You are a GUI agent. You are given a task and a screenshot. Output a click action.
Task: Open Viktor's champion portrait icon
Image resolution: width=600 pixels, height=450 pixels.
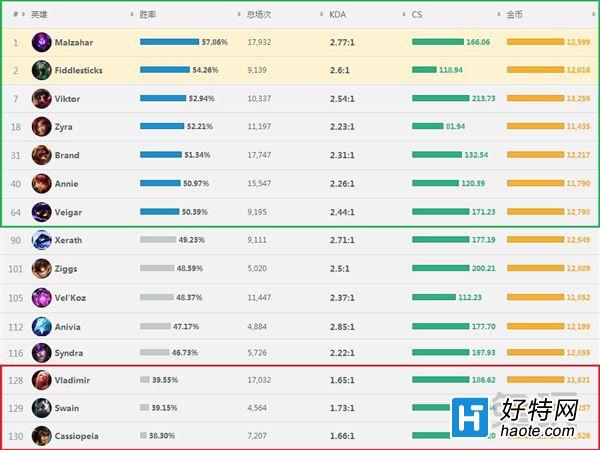[41, 99]
